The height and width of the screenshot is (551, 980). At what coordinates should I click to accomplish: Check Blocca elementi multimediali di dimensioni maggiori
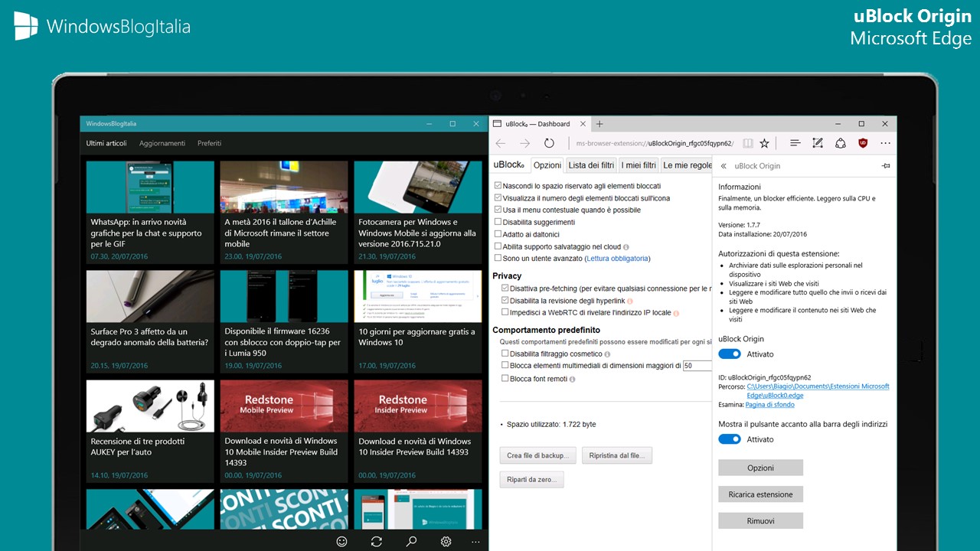point(505,366)
